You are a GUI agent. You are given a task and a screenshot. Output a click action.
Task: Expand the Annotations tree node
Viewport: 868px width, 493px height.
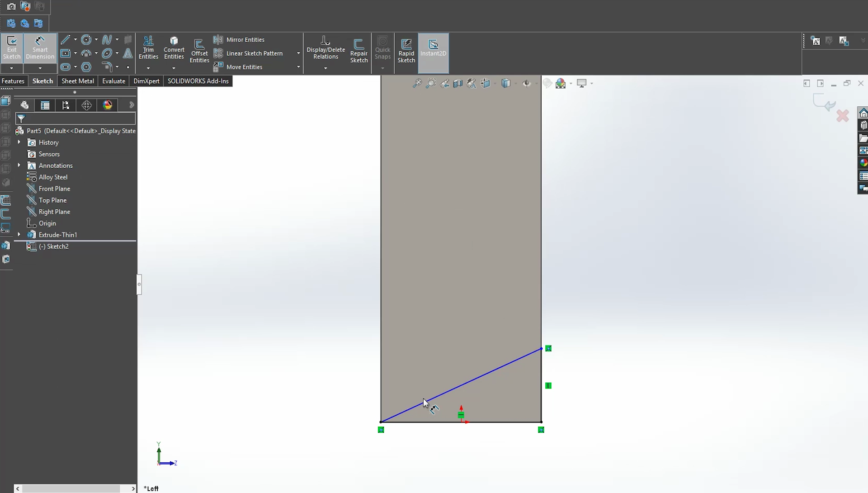click(x=19, y=166)
